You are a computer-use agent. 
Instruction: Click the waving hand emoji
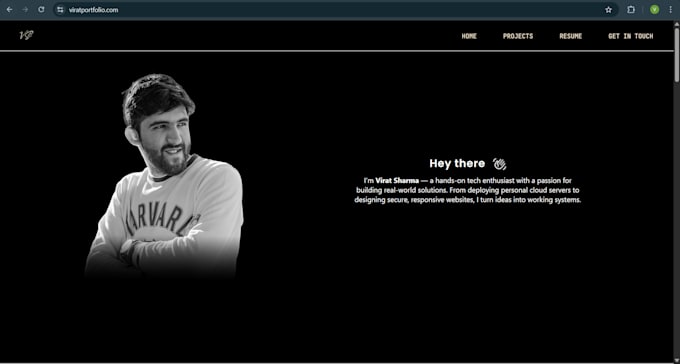tap(500, 164)
